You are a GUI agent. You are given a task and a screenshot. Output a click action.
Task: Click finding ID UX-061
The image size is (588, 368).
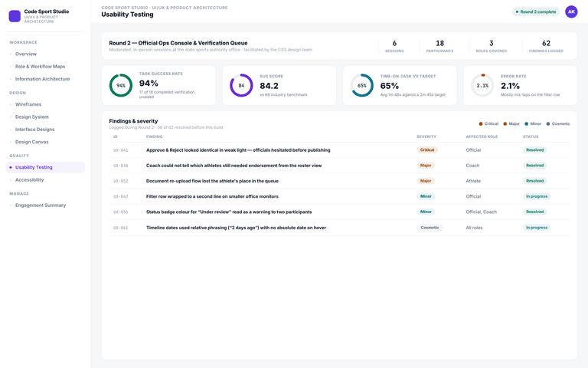coord(121,228)
